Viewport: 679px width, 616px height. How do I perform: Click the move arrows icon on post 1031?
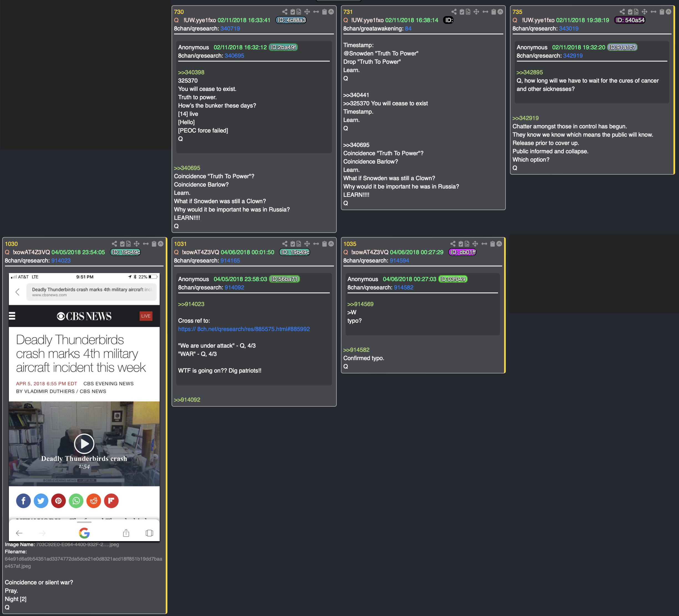click(307, 244)
